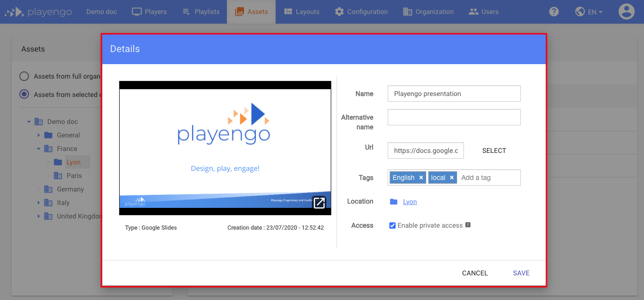This screenshot has height=300, width=644.
Task: Click the Italy organization icon in tree
Action: (x=48, y=203)
